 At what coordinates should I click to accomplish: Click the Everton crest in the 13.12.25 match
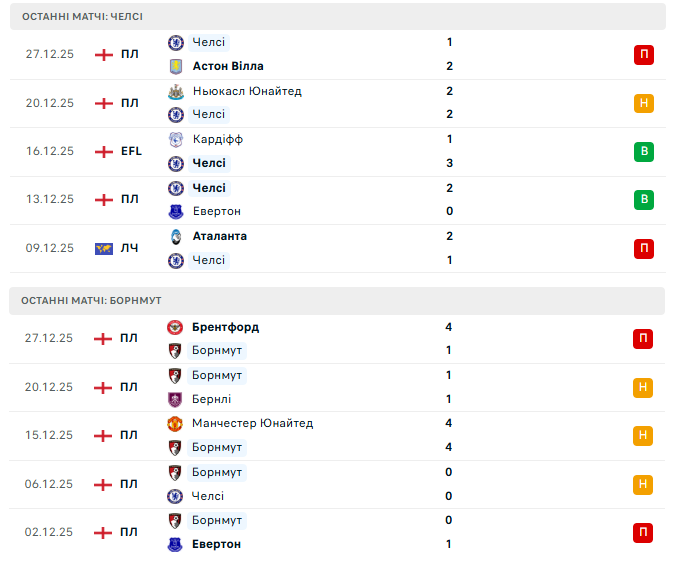point(175,211)
